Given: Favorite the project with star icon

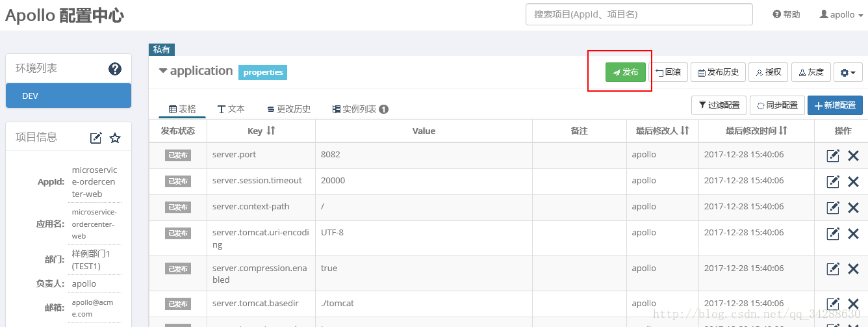Looking at the screenshot, I should 115,138.
